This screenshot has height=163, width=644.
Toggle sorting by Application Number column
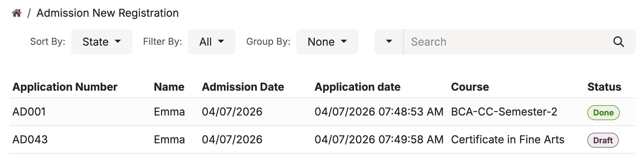65,87
